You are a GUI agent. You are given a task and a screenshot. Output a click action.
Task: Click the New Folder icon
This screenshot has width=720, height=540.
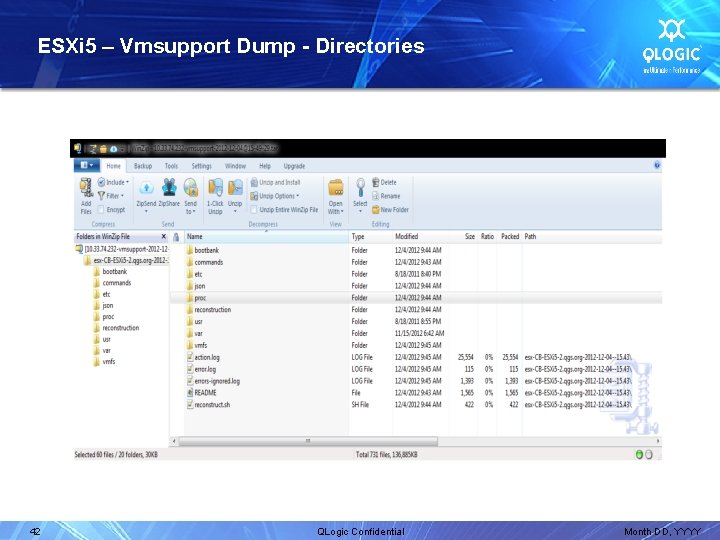click(x=375, y=209)
